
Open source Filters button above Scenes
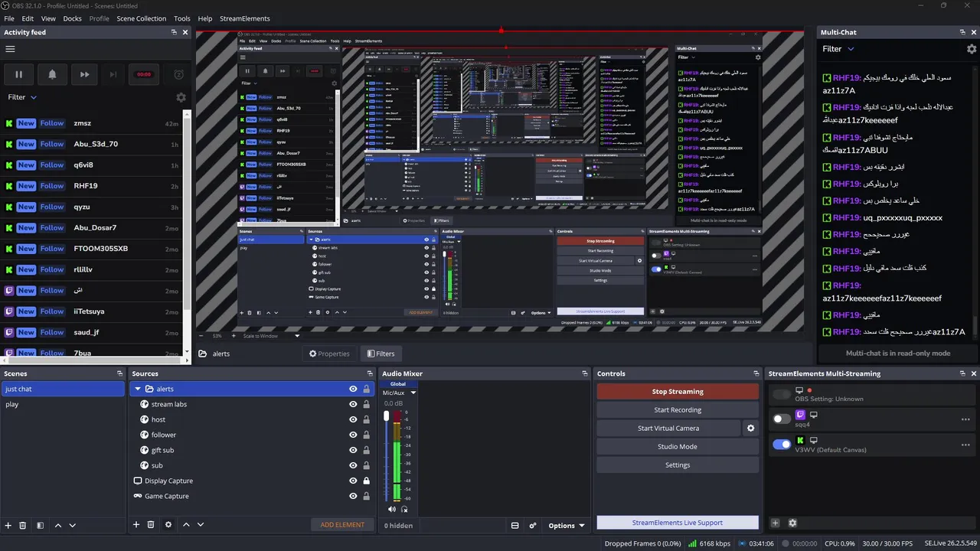pos(381,354)
